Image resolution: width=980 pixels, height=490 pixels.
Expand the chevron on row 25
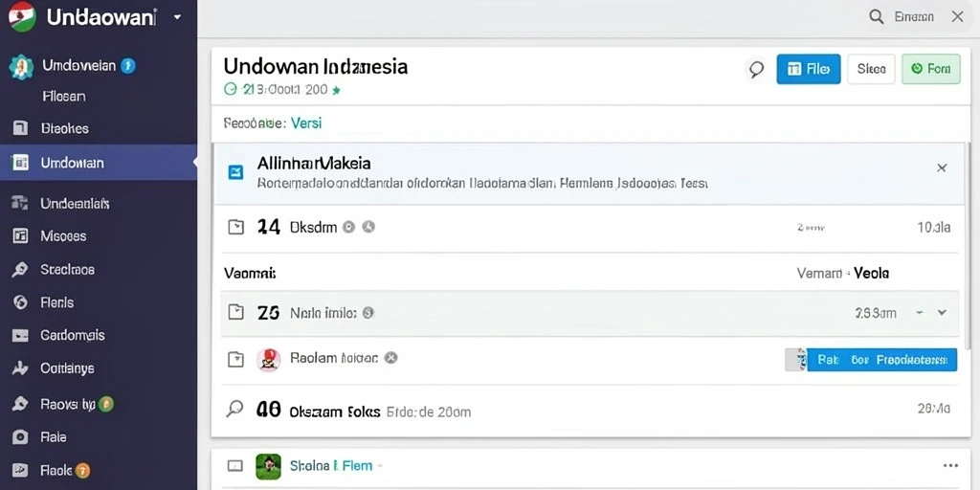coord(942,313)
